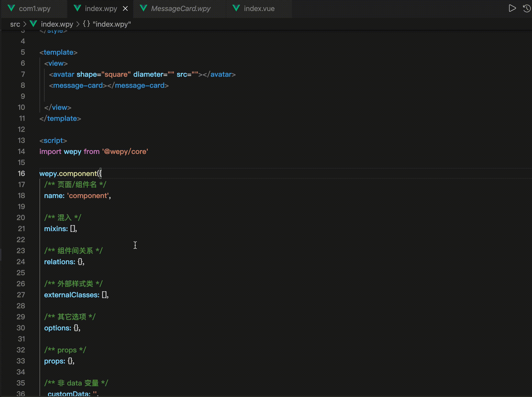The height and width of the screenshot is (397, 532).
Task: Click the Vue icon on the index.vue tab
Action: point(236,9)
